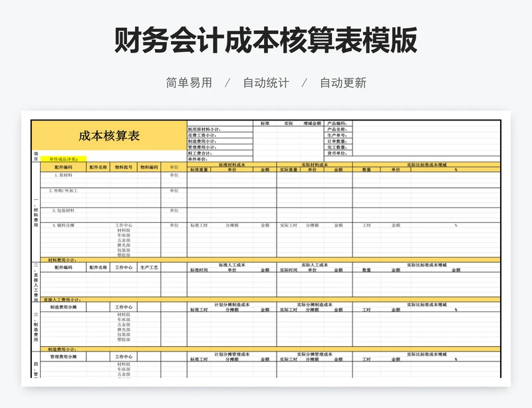Click the 二、直接人工费用 vertical section label
Image resolution: width=532 pixels, height=408 pixels.
click(36, 282)
